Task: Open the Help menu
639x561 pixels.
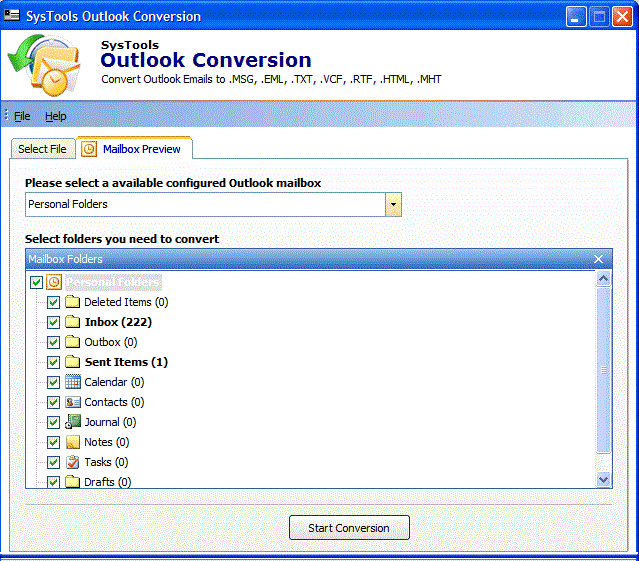Action: click(55, 116)
